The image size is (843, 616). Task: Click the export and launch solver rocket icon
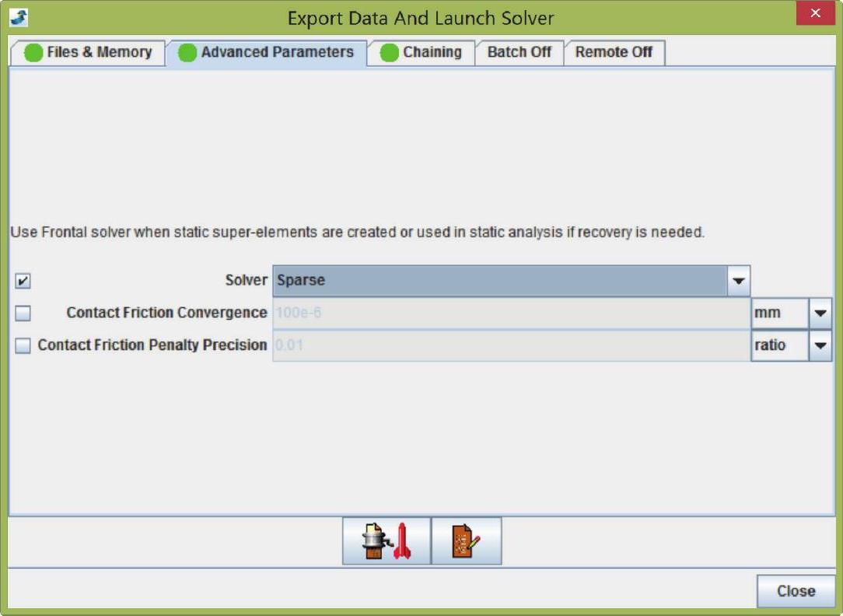pyautogui.click(x=387, y=541)
